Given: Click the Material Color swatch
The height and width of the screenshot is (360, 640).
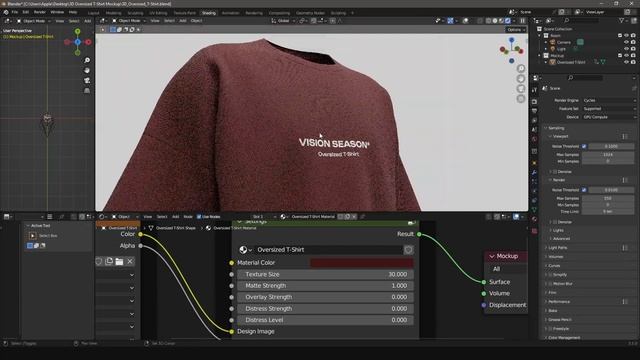Looking at the screenshot, I should tap(362, 263).
